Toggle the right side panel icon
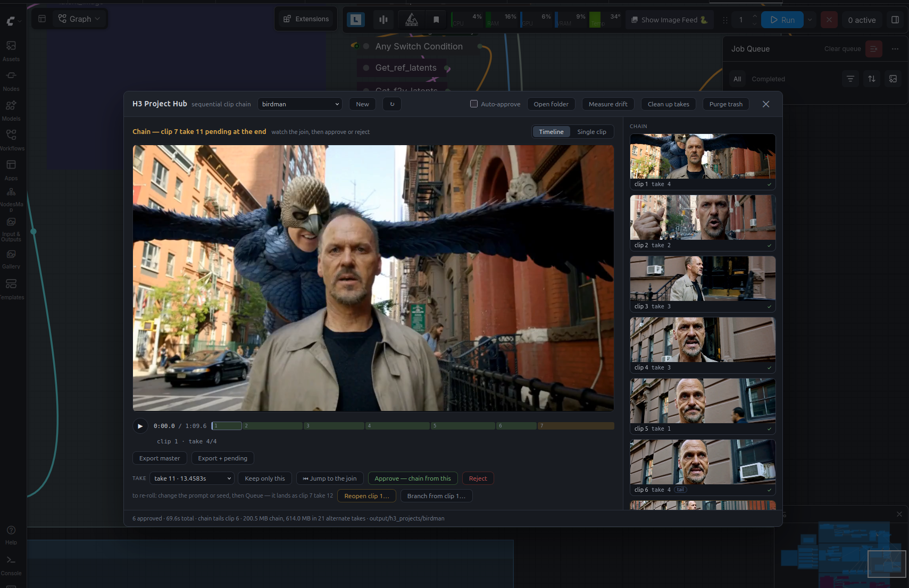 click(x=895, y=20)
